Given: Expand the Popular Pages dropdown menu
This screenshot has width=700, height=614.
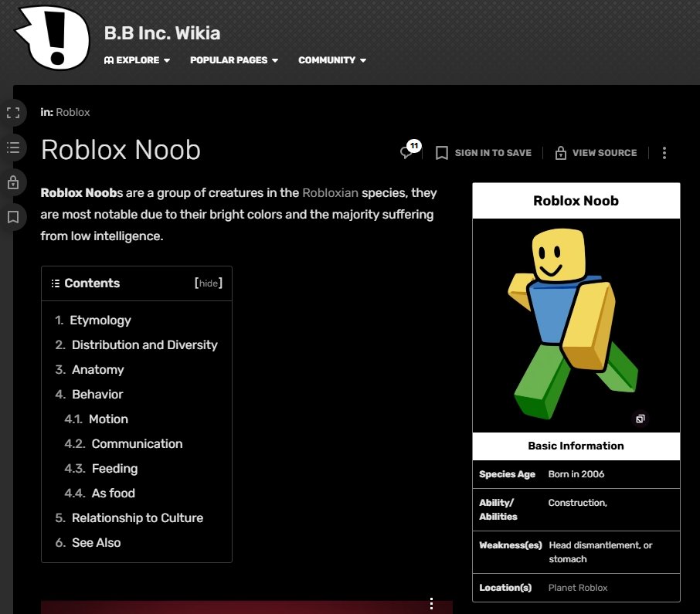Looking at the screenshot, I should pos(234,60).
